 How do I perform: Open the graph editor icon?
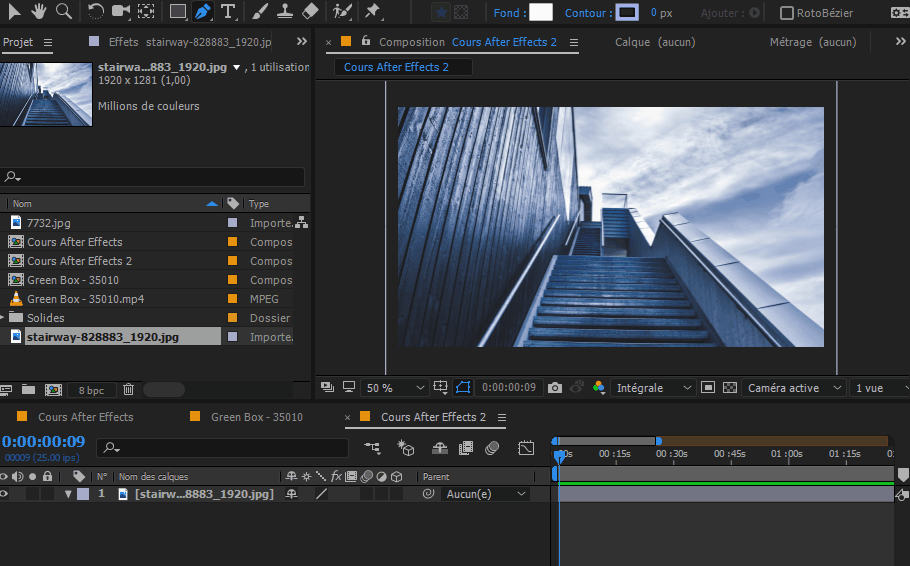click(x=526, y=448)
